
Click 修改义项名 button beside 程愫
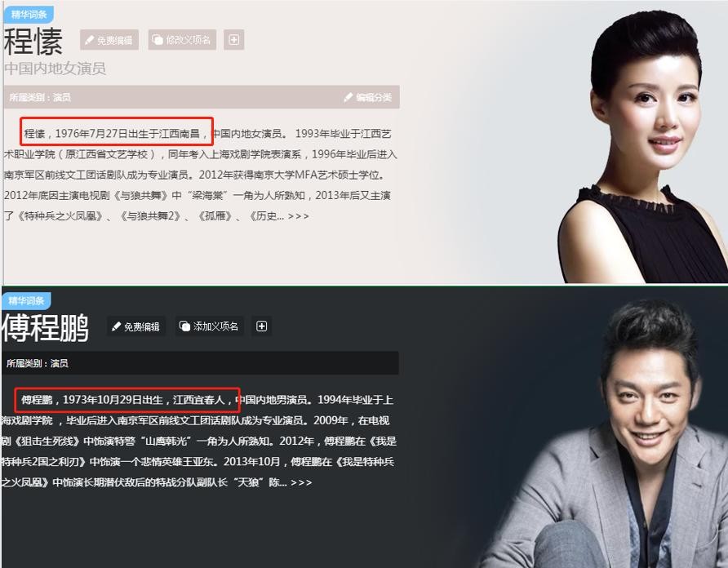coord(183,40)
